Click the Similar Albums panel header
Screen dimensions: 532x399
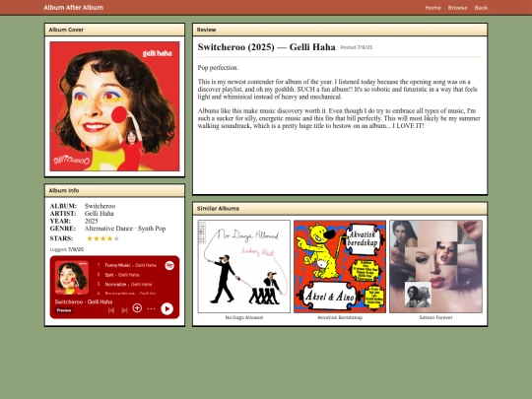coord(340,208)
